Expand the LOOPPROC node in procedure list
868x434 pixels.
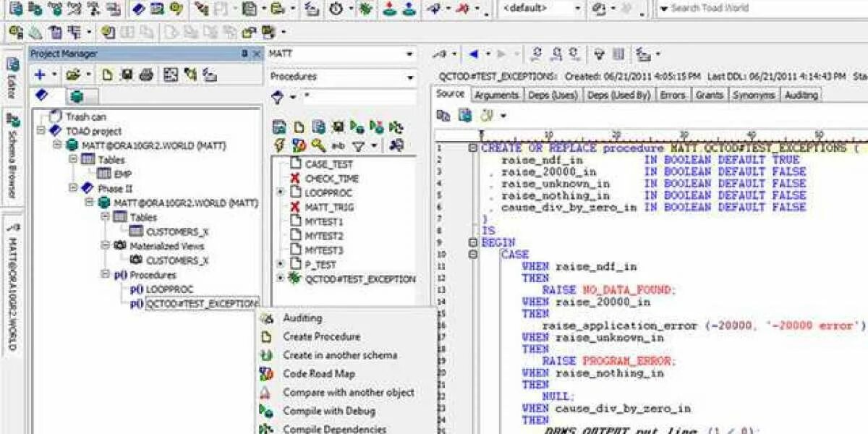281,192
